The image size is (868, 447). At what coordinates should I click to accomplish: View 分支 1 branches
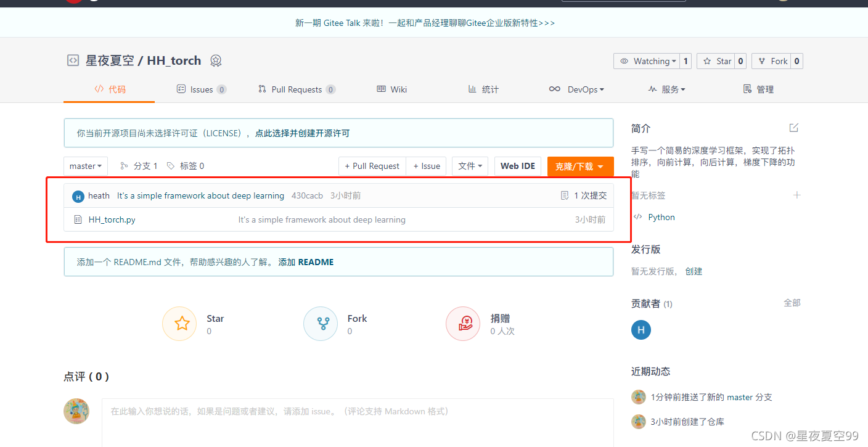click(139, 166)
